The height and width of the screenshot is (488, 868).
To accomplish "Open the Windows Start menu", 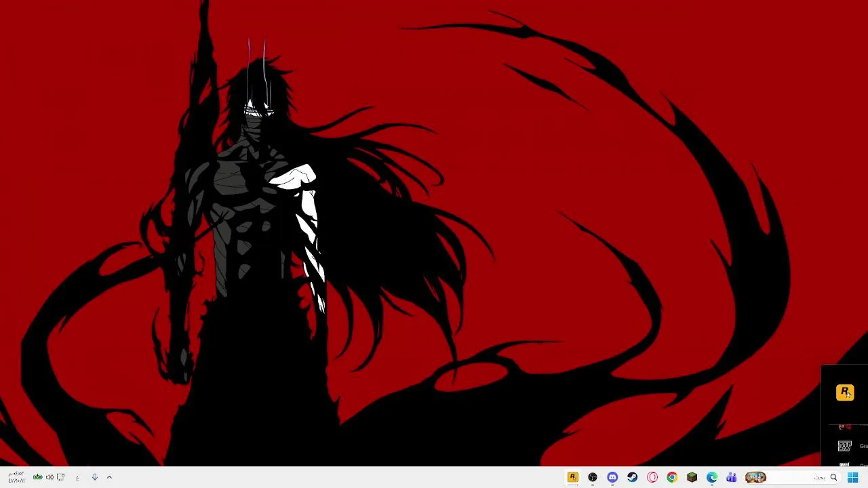I will (853, 478).
